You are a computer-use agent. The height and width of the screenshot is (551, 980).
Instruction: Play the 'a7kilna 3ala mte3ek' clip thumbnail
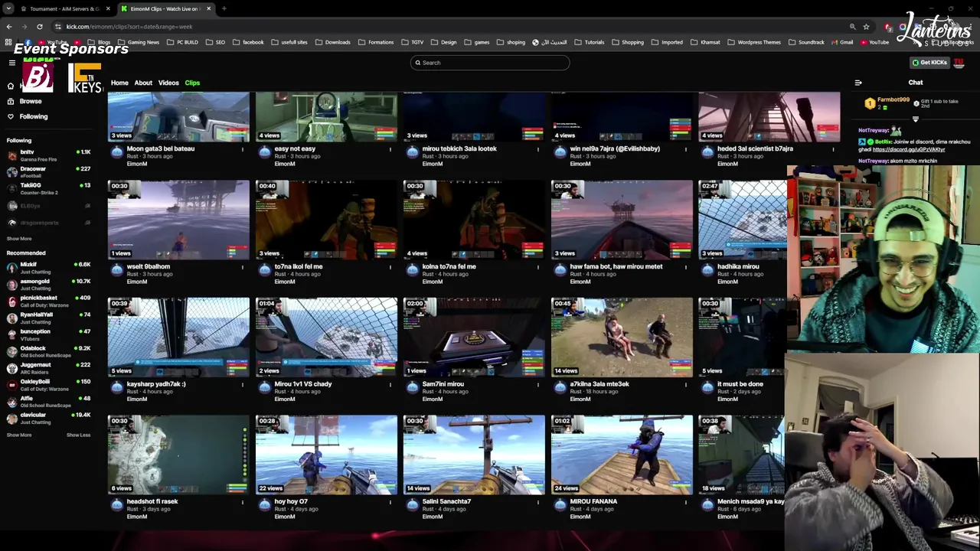(x=622, y=337)
